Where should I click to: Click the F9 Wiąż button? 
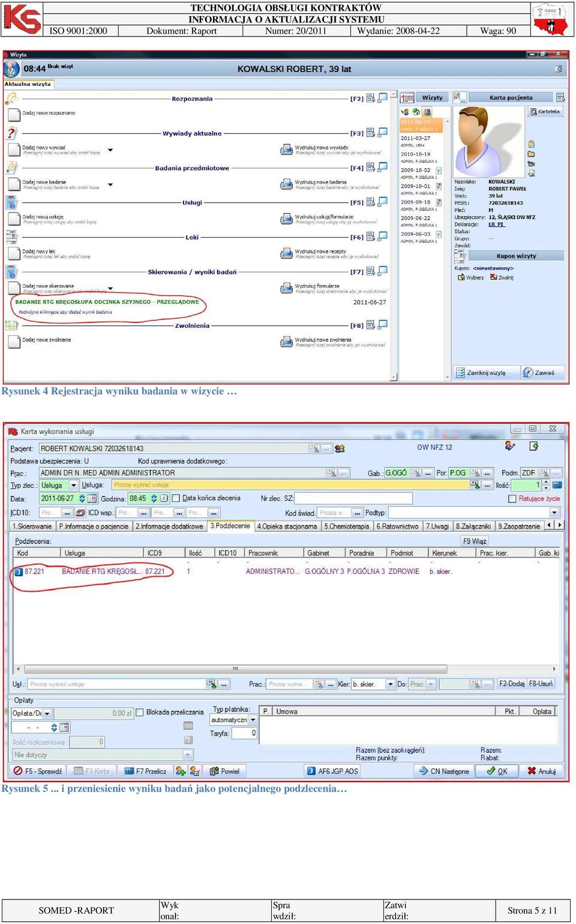tap(475, 541)
